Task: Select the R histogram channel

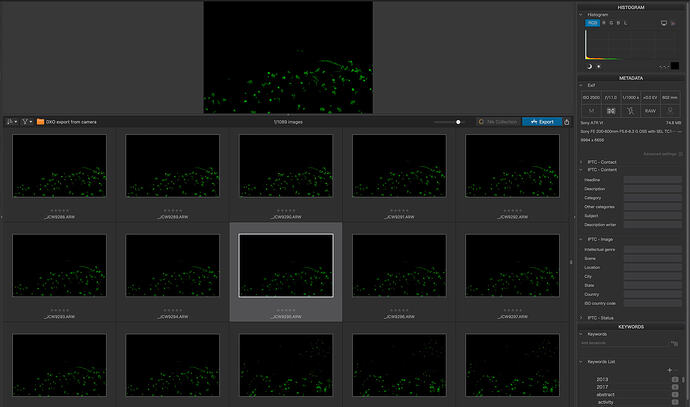Action: coord(604,23)
